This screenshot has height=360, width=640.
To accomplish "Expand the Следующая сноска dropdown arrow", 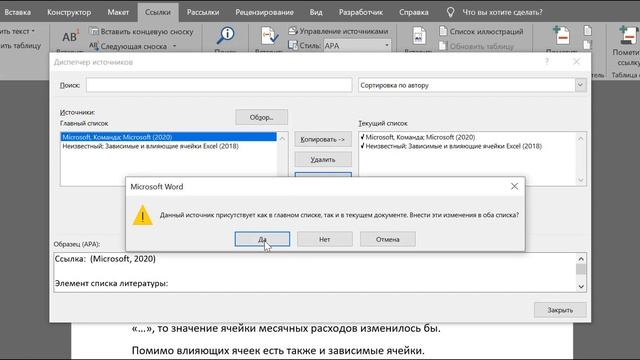I will click(174, 46).
